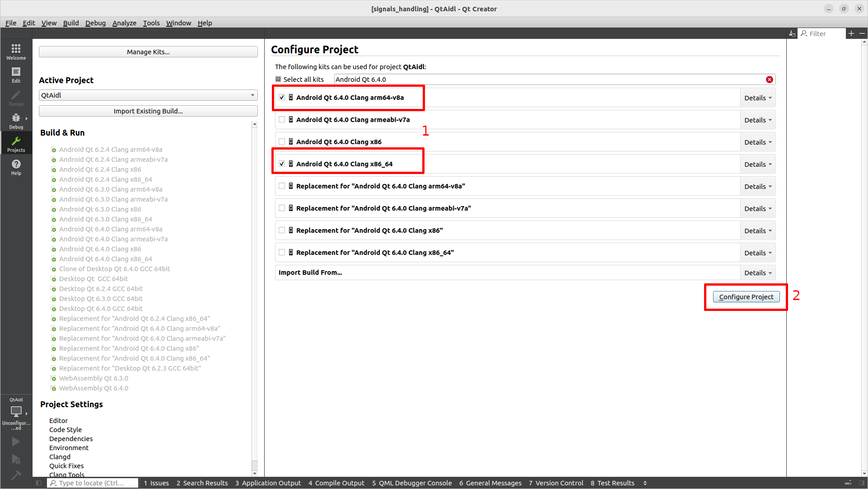Open the Compile Output pane tab
Image resolution: width=868 pixels, height=489 pixels.
click(x=336, y=483)
